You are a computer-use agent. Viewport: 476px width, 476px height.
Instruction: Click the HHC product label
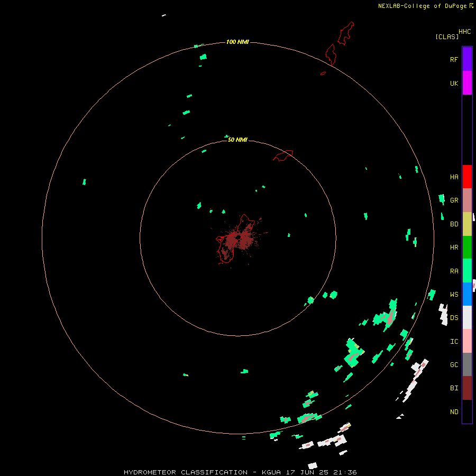464,32
